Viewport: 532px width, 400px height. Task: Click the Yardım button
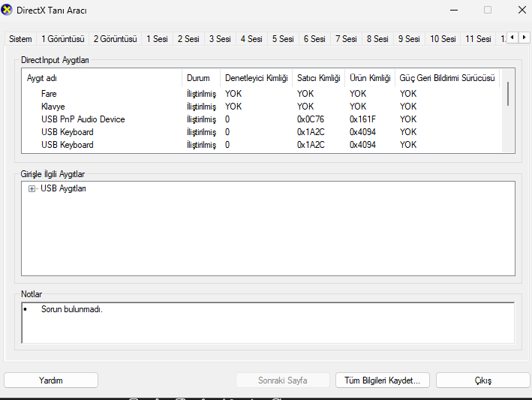pyautogui.click(x=51, y=380)
